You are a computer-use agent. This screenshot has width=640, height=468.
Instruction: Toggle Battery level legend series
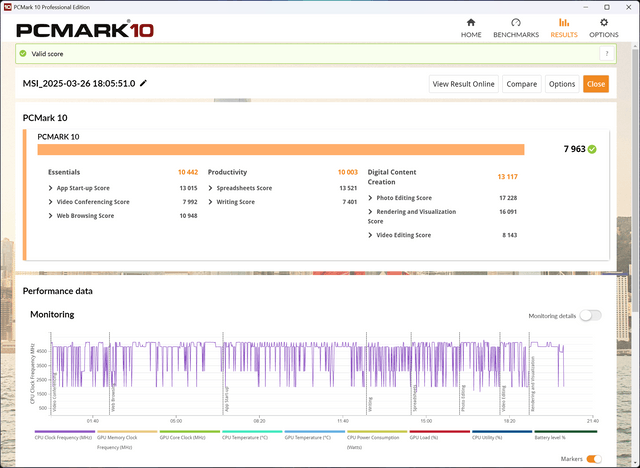(566, 435)
